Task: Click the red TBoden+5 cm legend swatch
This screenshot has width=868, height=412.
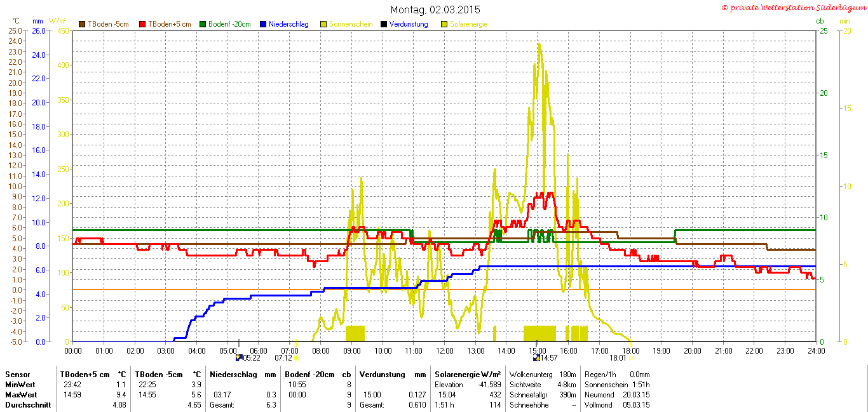Action: (x=142, y=24)
